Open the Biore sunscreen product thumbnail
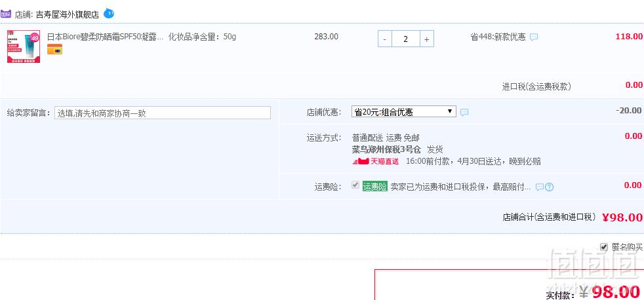The height and width of the screenshot is (300, 644). tap(24, 47)
